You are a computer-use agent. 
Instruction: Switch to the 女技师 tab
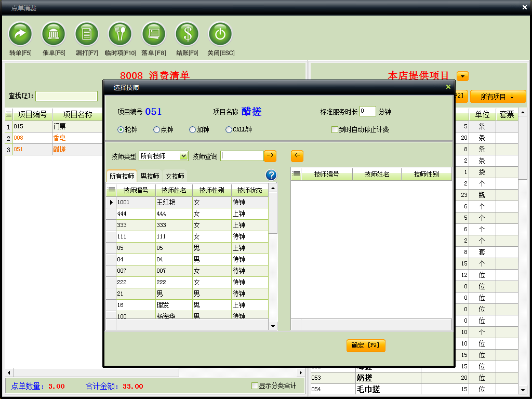tap(175, 176)
